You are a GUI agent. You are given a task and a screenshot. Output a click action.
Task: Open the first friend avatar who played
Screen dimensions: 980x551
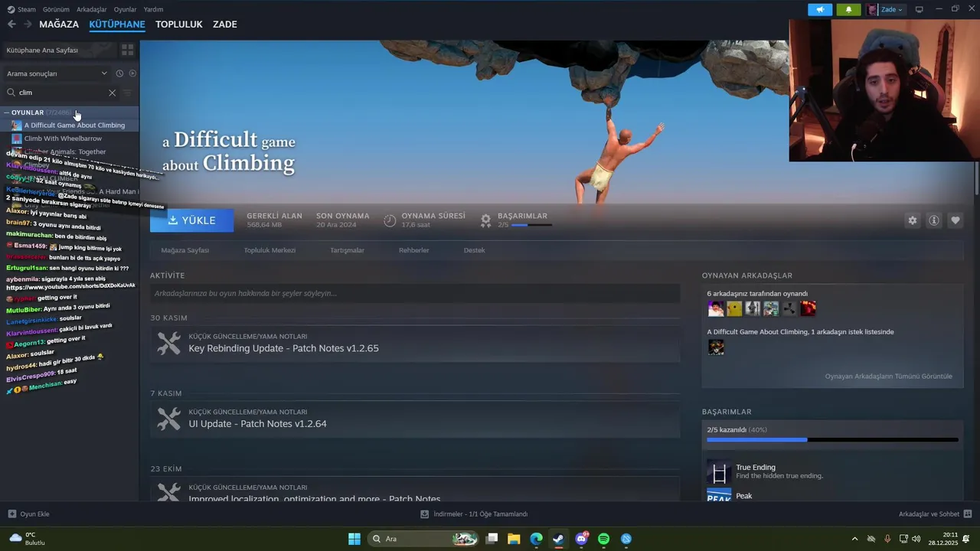click(x=716, y=308)
